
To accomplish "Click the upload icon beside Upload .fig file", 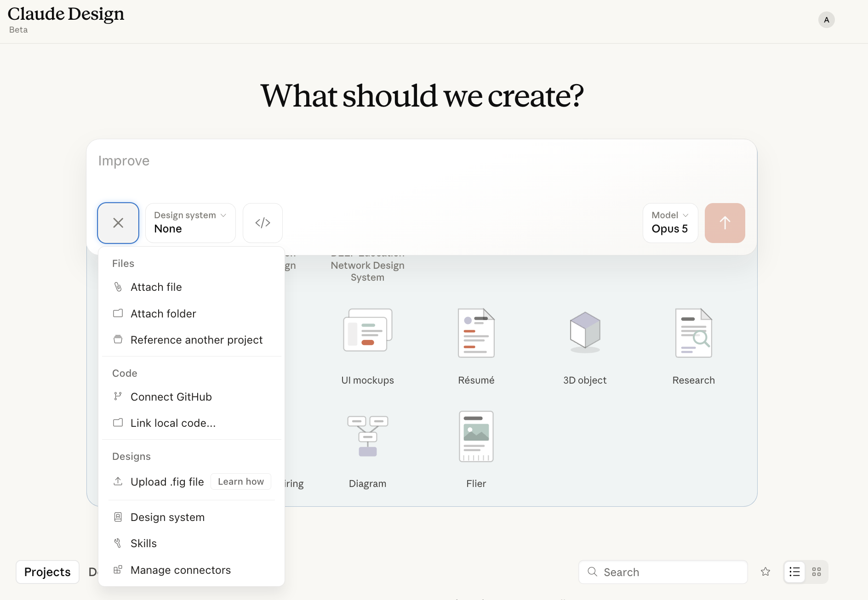I will pos(118,481).
